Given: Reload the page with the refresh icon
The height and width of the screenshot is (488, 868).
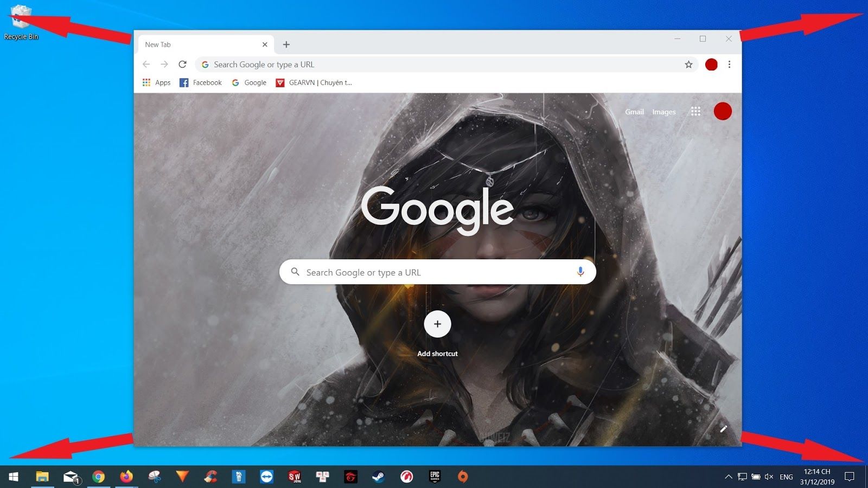Looking at the screenshot, I should [x=182, y=64].
